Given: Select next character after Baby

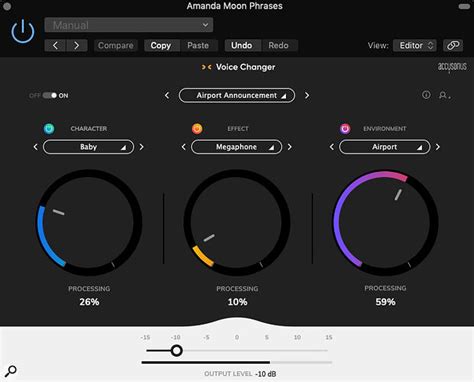Looking at the screenshot, I should (x=142, y=147).
